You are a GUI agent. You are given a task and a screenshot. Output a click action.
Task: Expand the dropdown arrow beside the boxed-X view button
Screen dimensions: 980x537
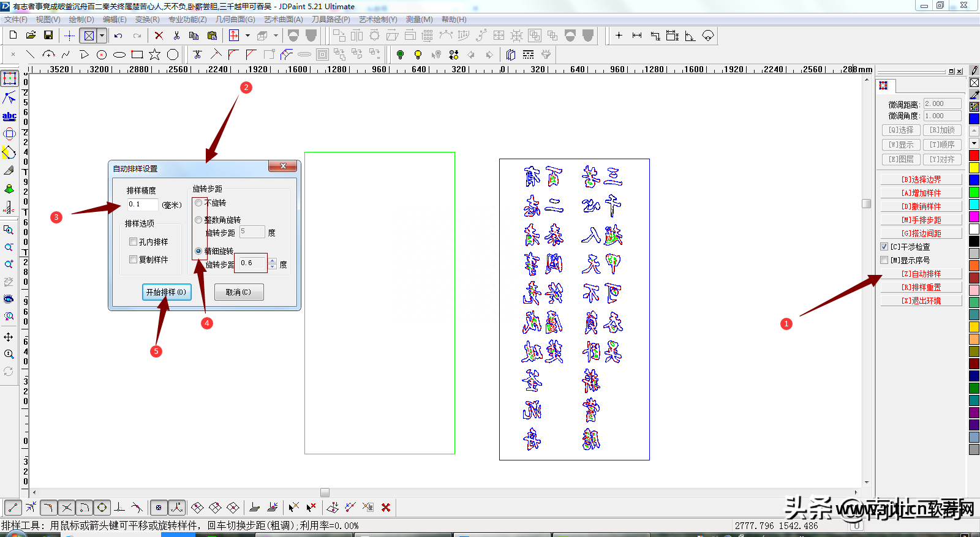click(102, 36)
